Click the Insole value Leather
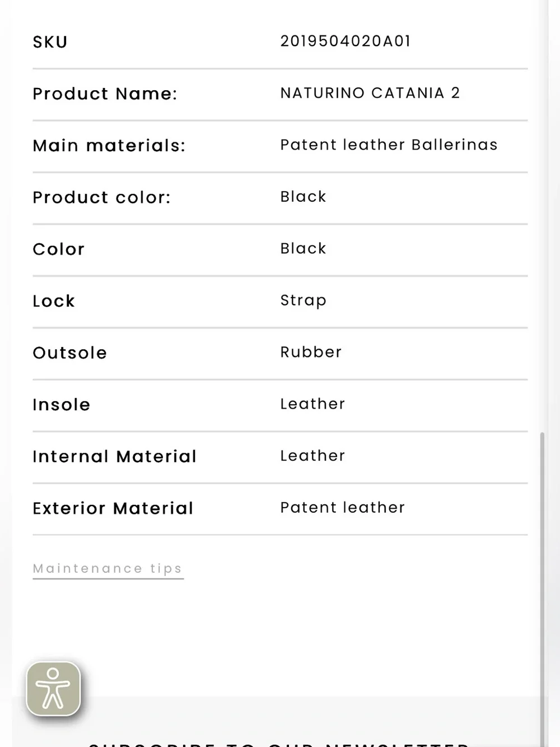The height and width of the screenshot is (747, 560). pos(312,404)
